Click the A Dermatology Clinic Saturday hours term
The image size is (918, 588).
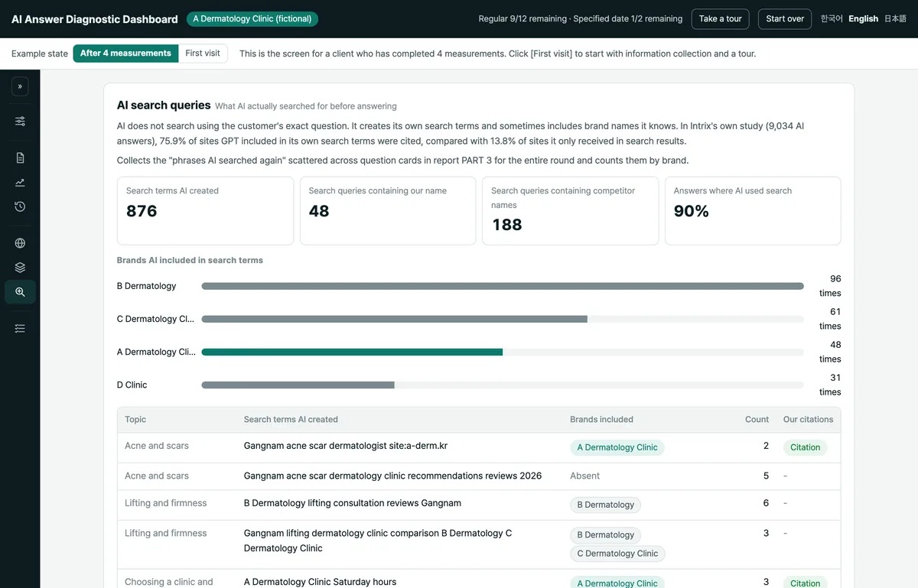point(320,582)
